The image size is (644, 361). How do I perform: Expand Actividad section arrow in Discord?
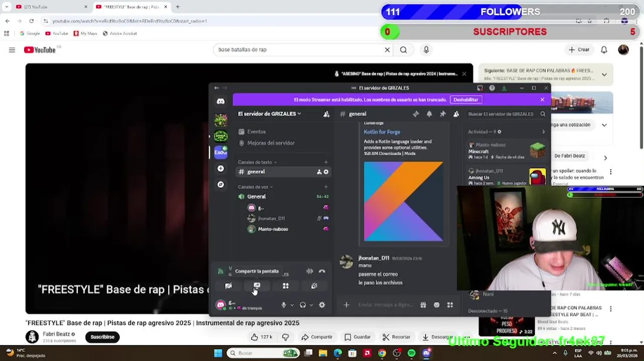(x=543, y=132)
